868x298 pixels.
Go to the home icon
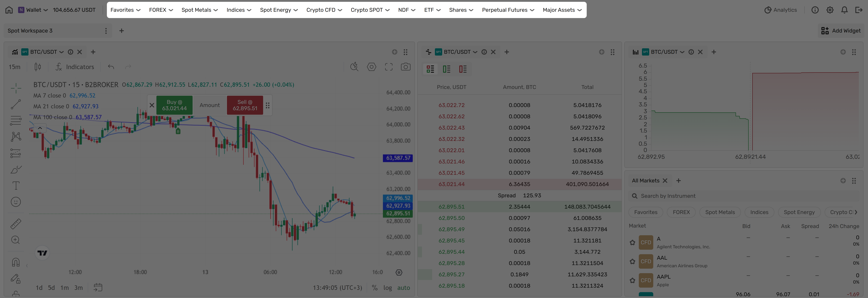click(9, 10)
